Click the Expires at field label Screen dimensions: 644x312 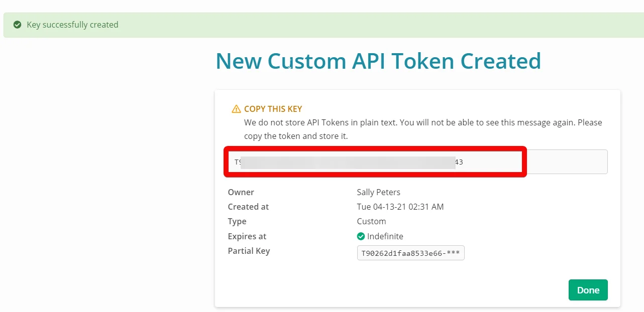tap(247, 236)
